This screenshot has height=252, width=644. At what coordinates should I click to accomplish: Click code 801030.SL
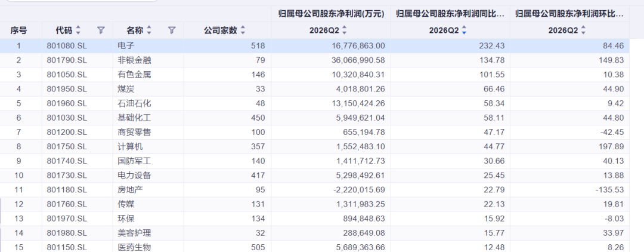point(67,118)
